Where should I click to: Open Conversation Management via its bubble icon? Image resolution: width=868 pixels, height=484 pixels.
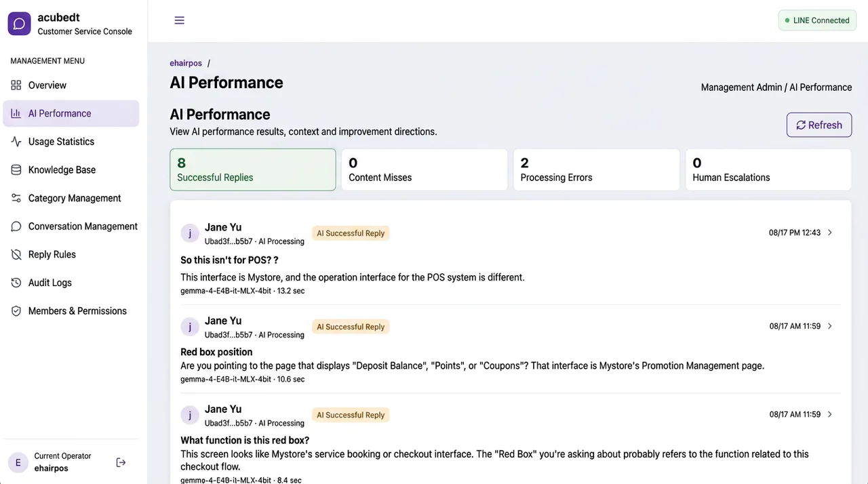[16, 226]
